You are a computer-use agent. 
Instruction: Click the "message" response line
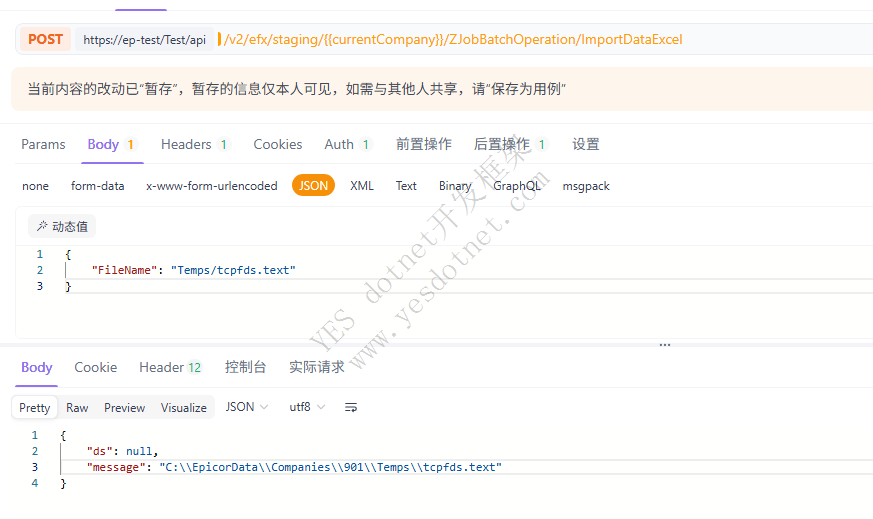(x=294, y=467)
